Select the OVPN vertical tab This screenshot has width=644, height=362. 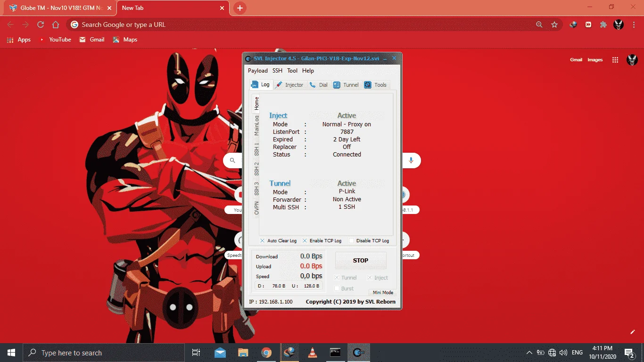coord(256,208)
